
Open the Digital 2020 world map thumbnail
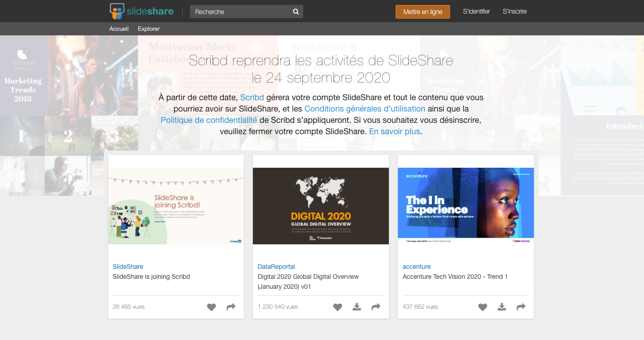[x=321, y=206]
